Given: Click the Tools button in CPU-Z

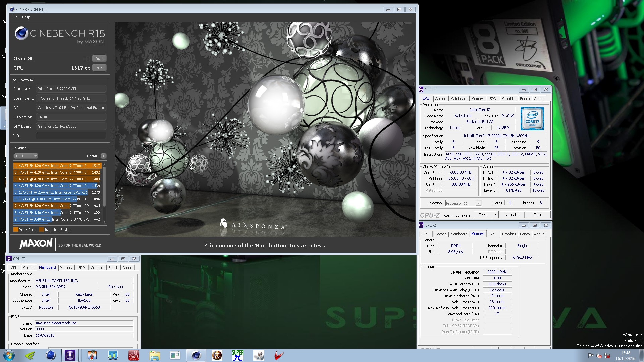Looking at the screenshot, I should [483, 215].
